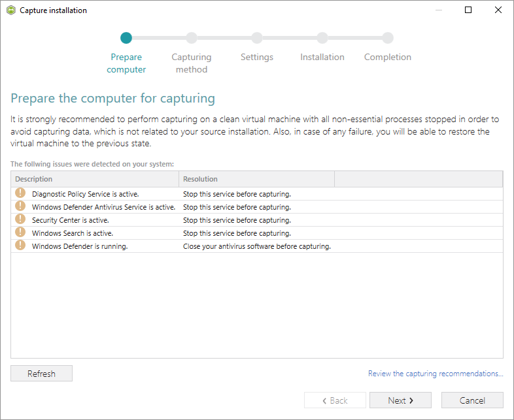Sort by the Resolution column header
The image size is (514, 420).
(256, 179)
